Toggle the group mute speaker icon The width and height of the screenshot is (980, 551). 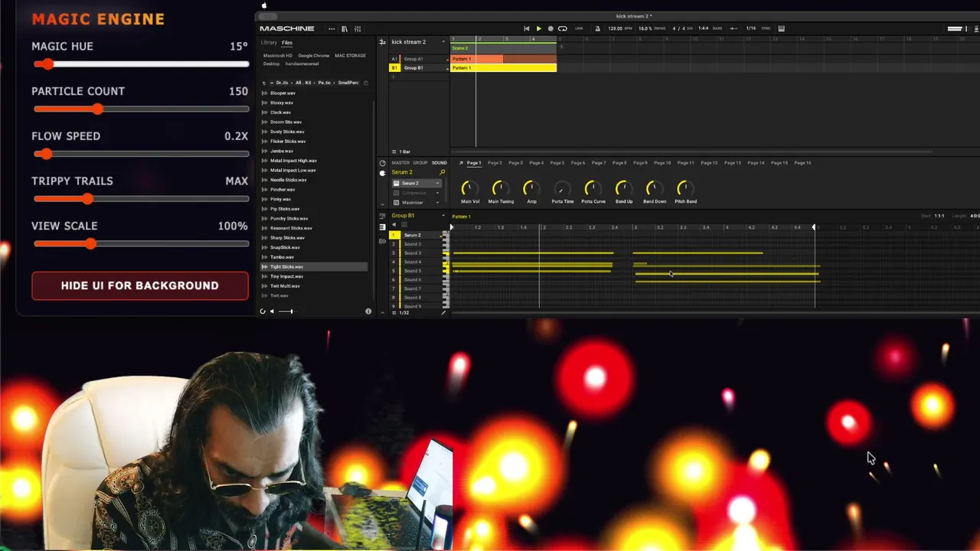(x=394, y=225)
